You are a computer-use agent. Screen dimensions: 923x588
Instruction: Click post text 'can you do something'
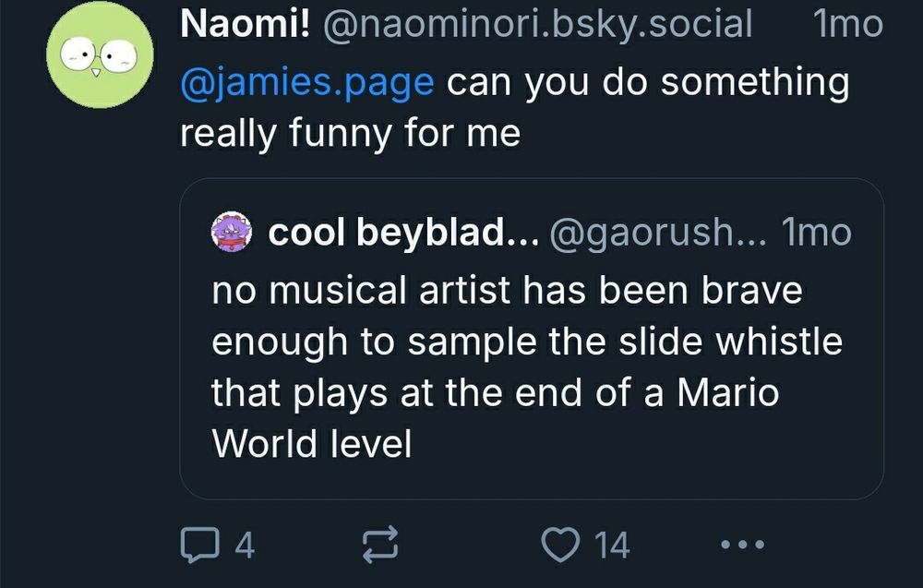point(646,82)
